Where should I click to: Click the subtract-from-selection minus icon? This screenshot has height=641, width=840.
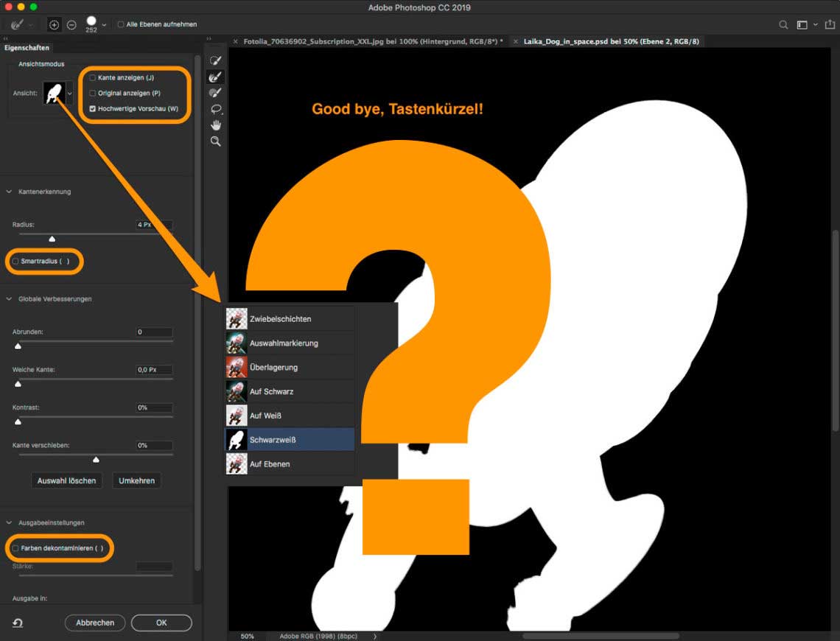coord(71,24)
